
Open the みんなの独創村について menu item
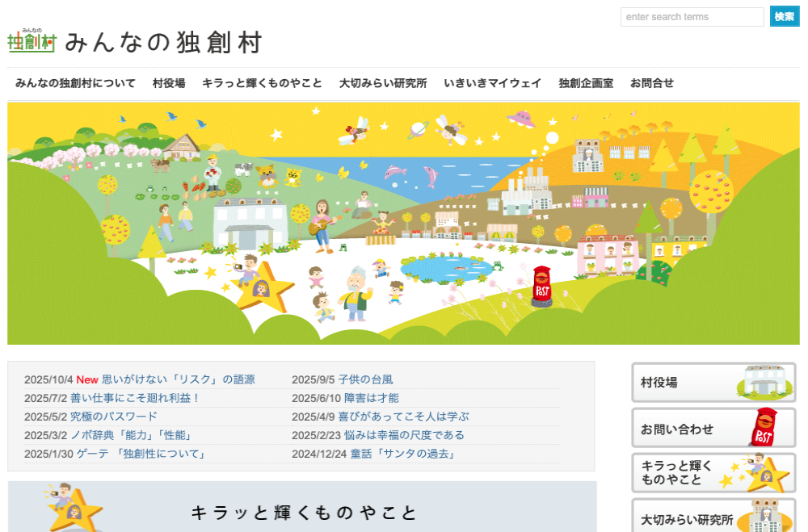[78, 83]
